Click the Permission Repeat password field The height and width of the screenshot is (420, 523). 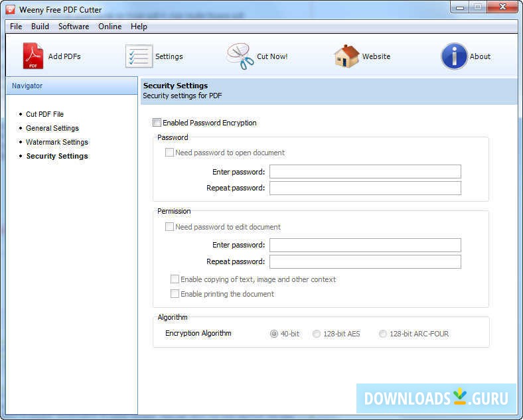pos(365,261)
